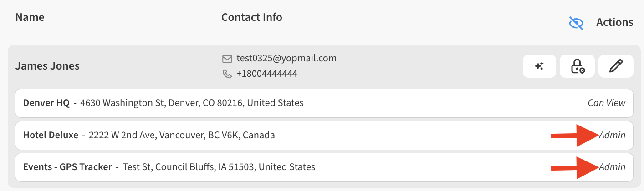The height and width of the screenshot is (191, 644).
Task: Select the James Jones user name
Action: [x=47, y=66]
